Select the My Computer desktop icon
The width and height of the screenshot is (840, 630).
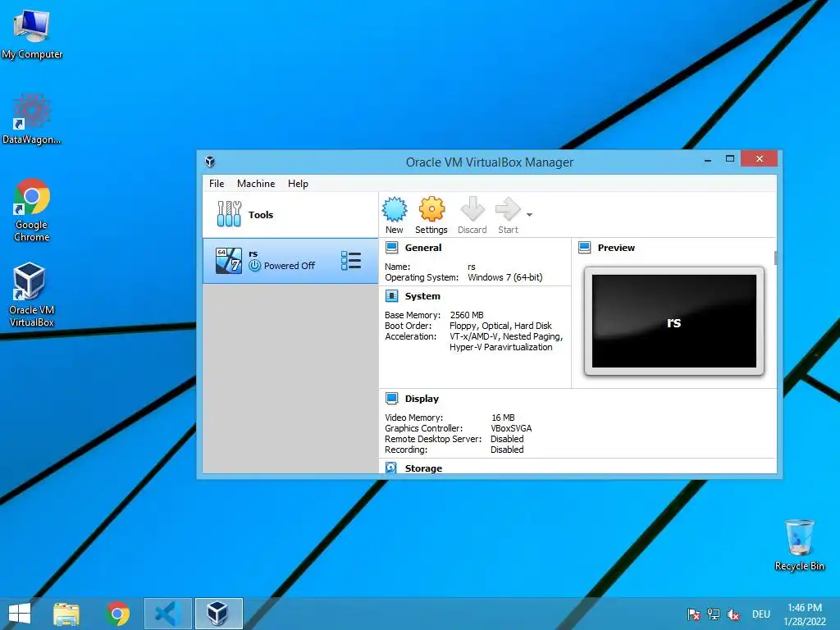(x=32, y=34)
